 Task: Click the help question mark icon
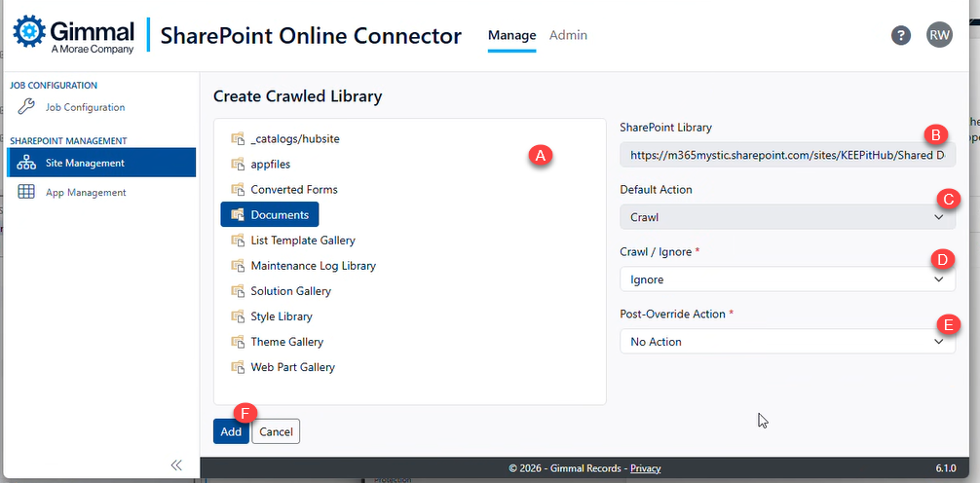pos(901,35)
